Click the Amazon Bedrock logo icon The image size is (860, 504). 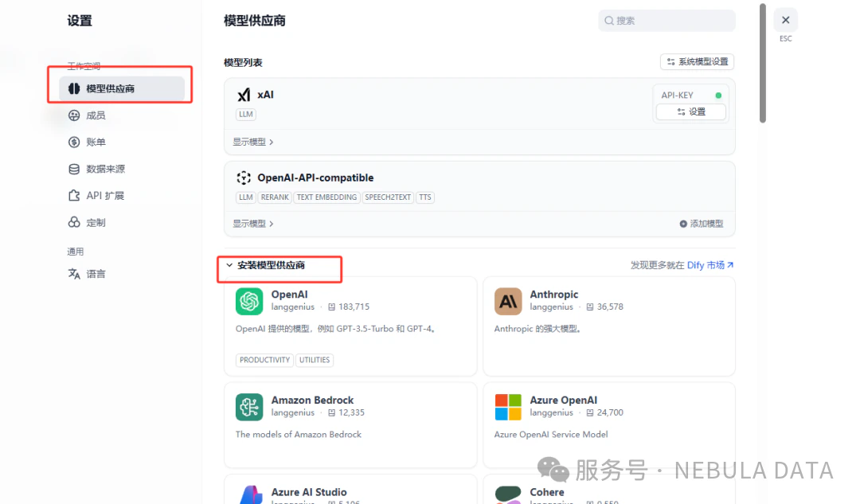click(x=249, y=407)
